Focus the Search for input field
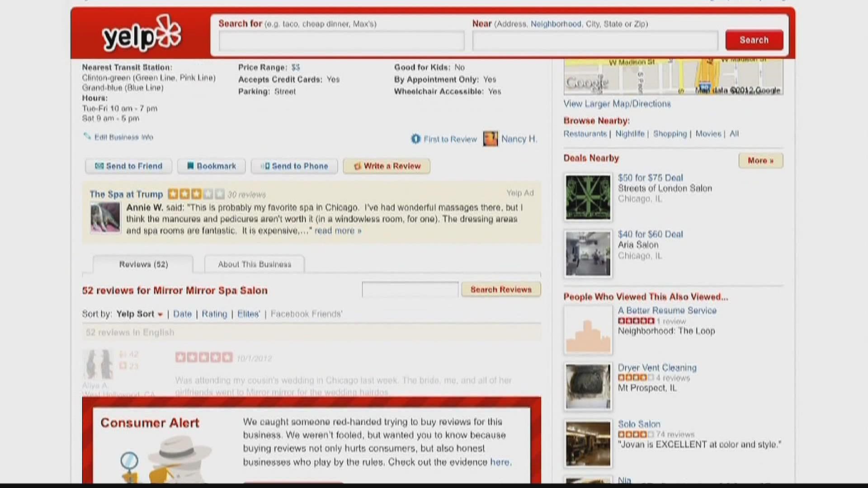The width and height of the screenshot is (868, 488). pyautogui.click(x=341, y=41)
